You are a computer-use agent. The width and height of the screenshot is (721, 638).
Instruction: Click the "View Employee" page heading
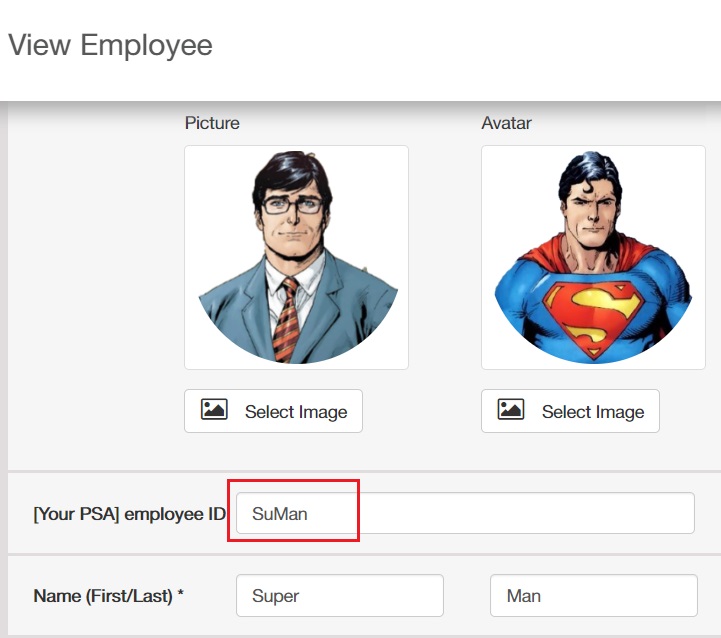[110, 45]
